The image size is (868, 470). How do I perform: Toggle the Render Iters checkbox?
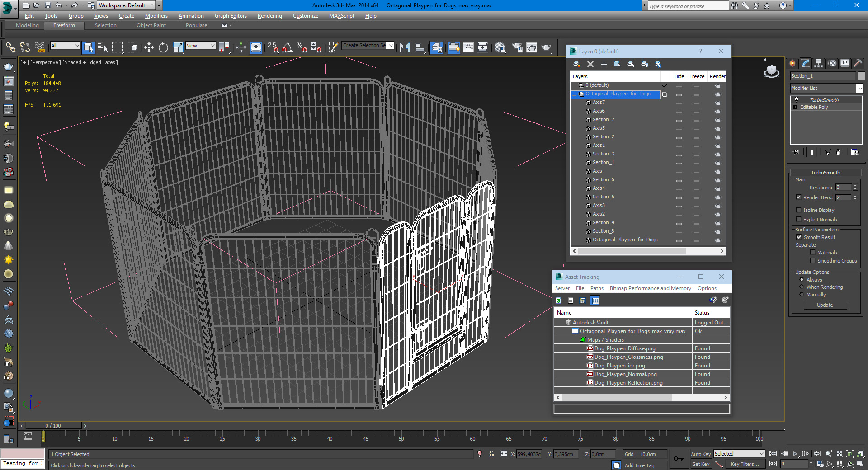click(798, 197)
